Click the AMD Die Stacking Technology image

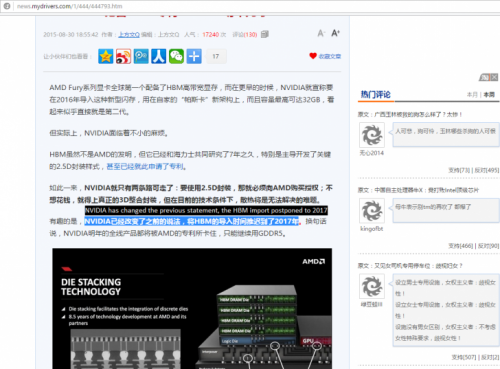(192, 308)
